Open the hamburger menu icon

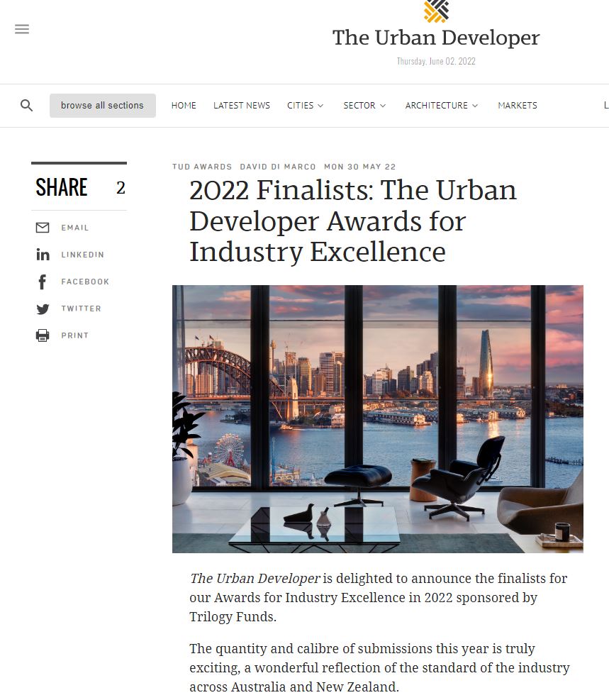(22, 29)
